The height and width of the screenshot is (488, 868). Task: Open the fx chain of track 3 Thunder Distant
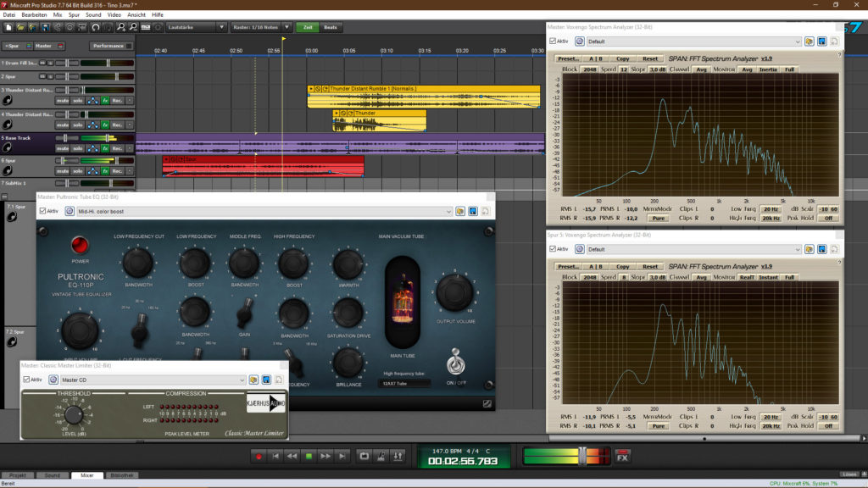(105, 101)
